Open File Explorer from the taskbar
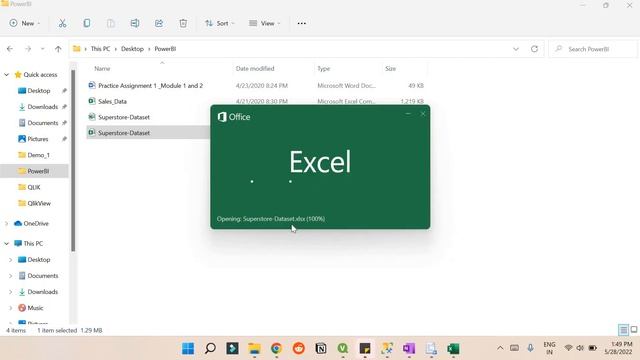This screenshot has width=640, height=360. [255, 349]
